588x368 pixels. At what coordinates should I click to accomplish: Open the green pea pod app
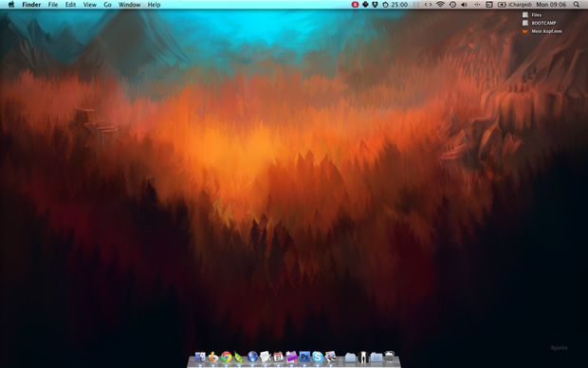coord(239,357)
